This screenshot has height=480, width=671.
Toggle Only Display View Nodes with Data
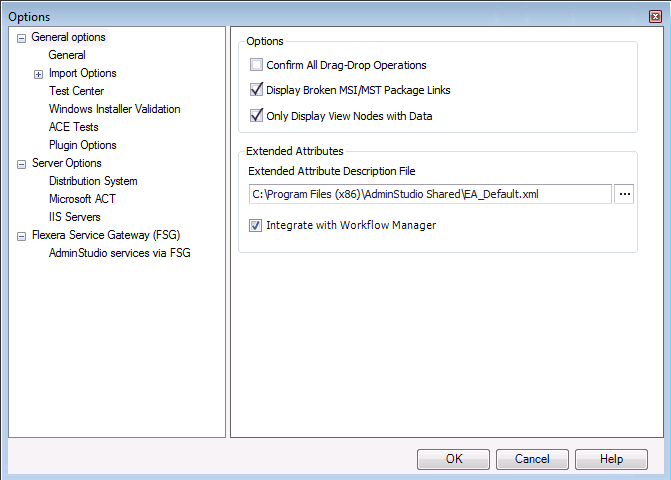(256, 115)
